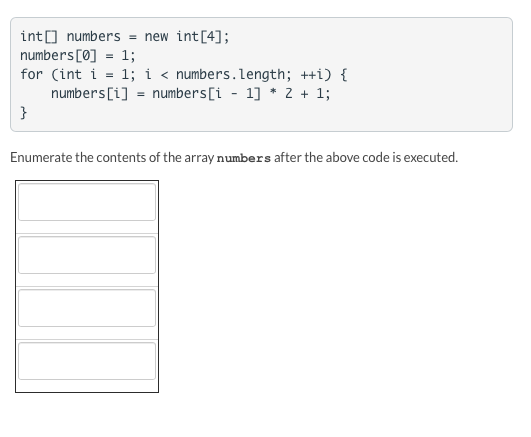Click 'new int[4]' in the first line

(x=183, y=36)
